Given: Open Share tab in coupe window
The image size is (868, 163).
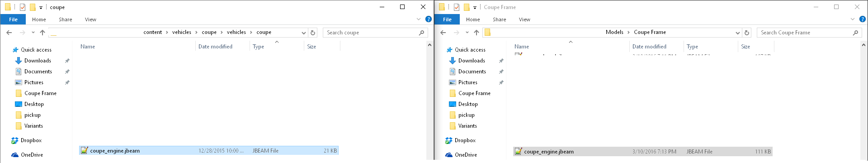Looking at the screenshot, I should (x=65, y=19).
